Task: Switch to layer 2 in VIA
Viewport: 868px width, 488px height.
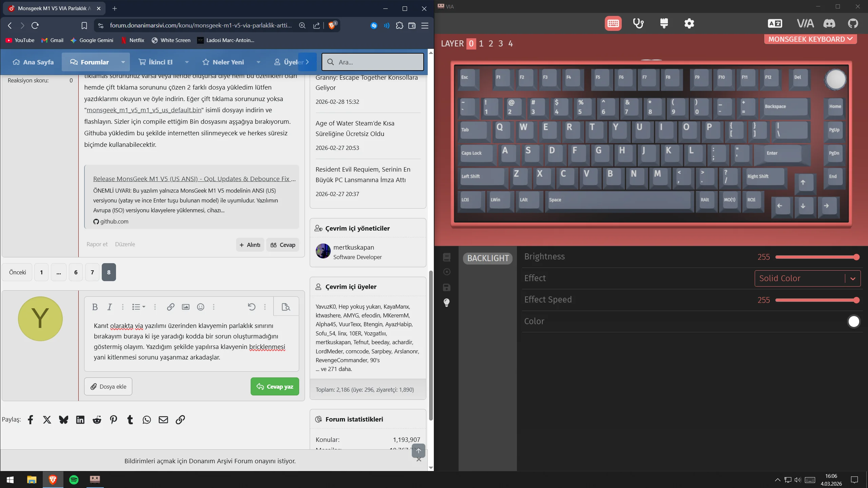Action: (x=490, y=44)
